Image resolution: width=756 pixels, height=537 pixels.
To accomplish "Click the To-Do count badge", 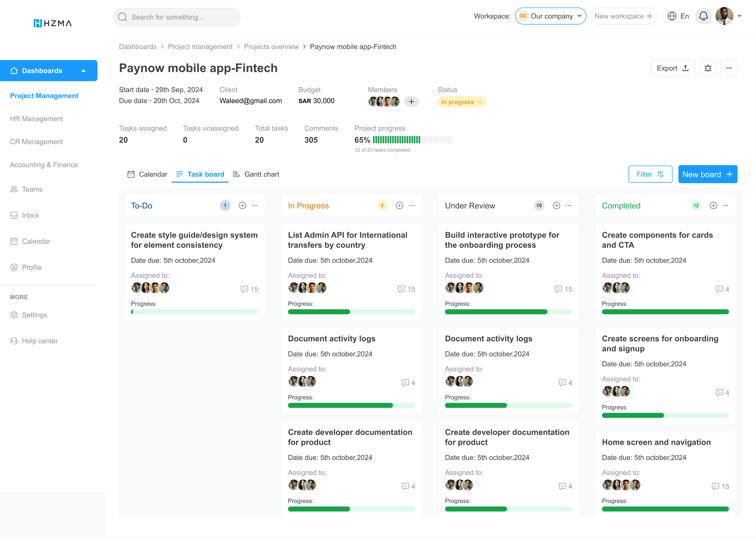I will point(225,206).
